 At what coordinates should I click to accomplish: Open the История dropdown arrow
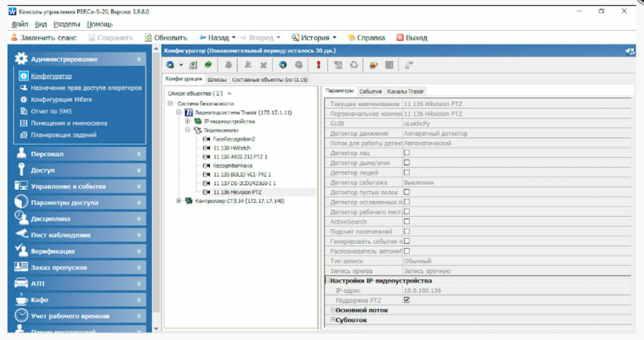click(335, 38)
